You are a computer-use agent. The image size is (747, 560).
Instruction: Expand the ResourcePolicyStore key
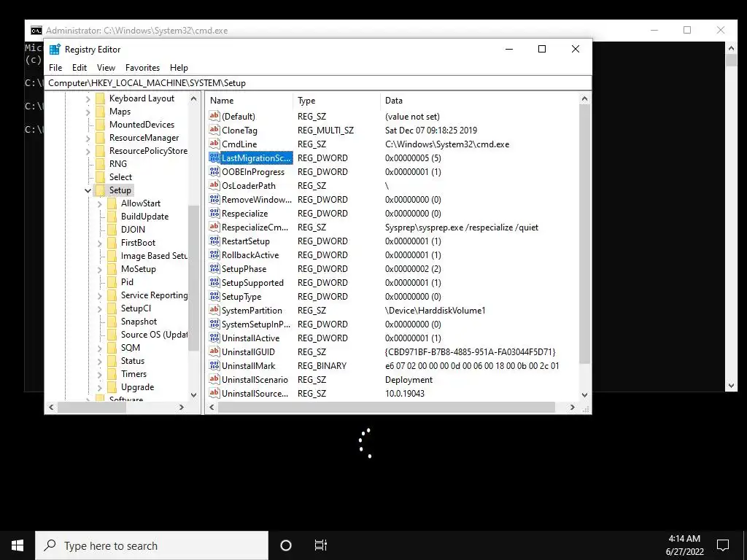point(88,152)
